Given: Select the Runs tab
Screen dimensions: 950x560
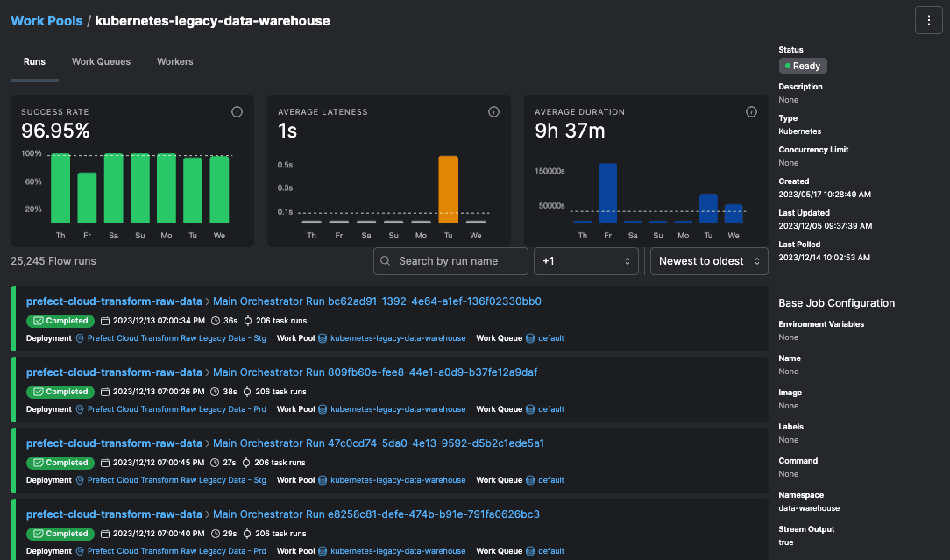Looking at the screenshot, I should pyautogui.click(x=34, y=62).
